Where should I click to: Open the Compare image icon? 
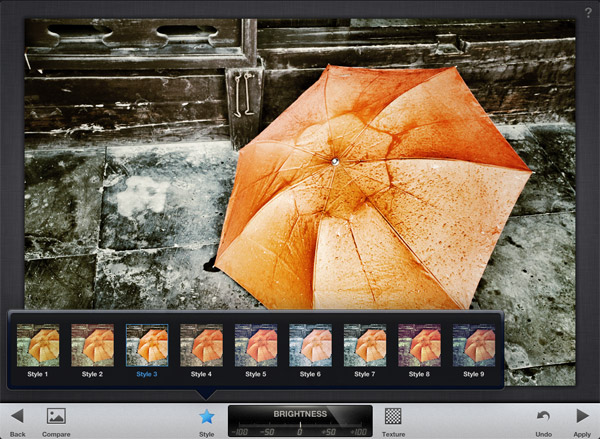pos(56,416)
